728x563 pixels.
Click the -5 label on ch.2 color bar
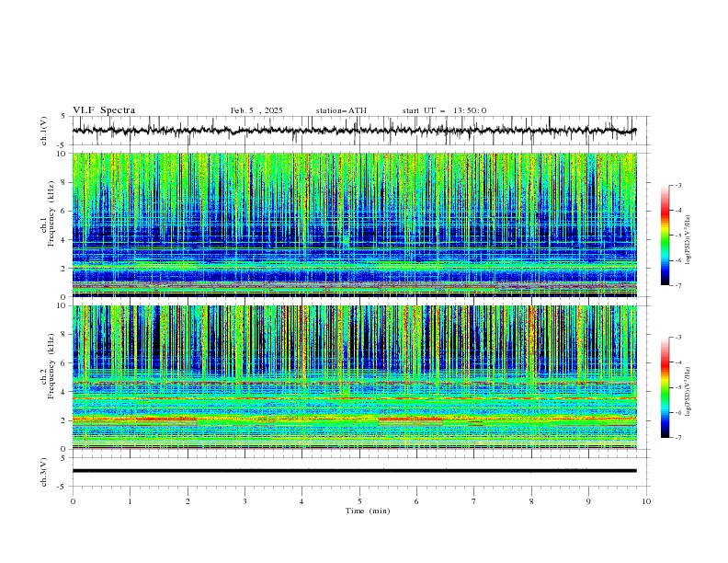click(678, 387)
